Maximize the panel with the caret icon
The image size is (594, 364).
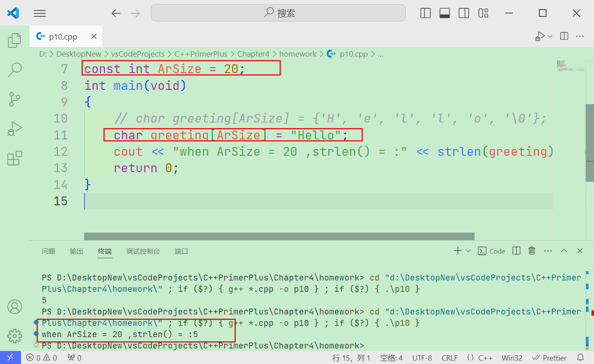pos(564,251)
